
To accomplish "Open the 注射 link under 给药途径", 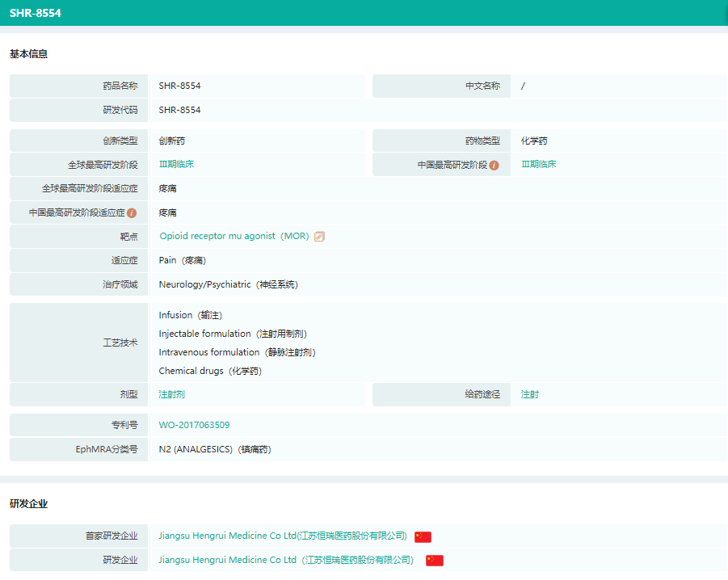I will (x=529, y=394).
